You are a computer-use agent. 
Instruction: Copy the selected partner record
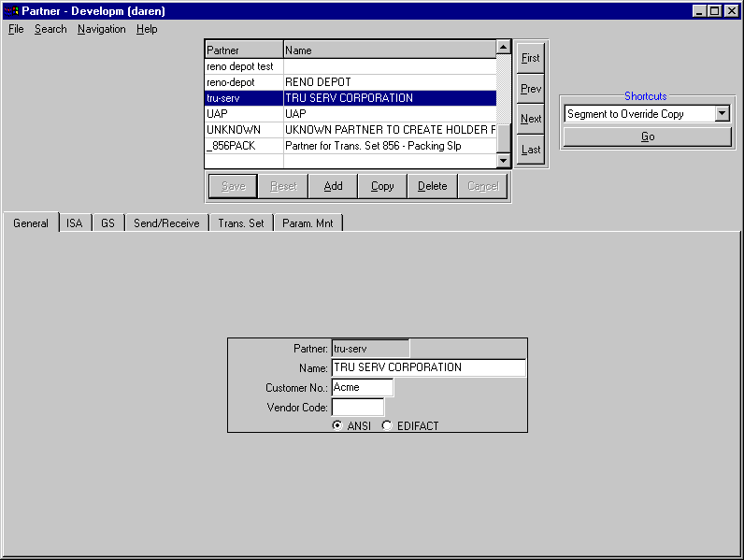(x=382, y=186)
